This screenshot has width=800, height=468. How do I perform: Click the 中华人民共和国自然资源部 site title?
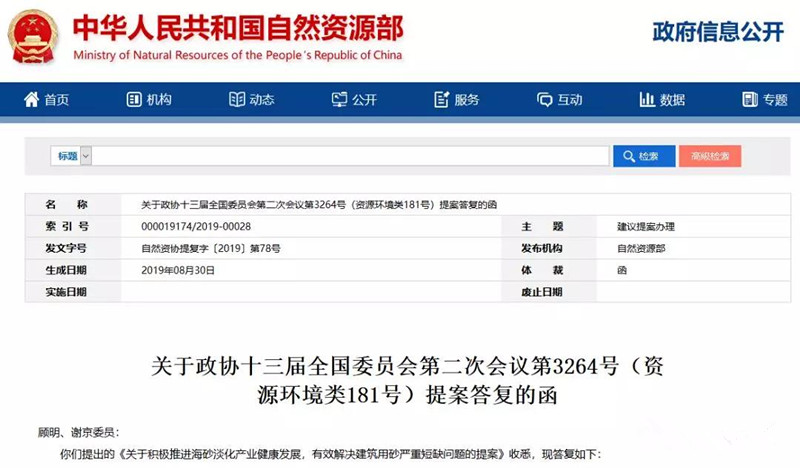238,28
